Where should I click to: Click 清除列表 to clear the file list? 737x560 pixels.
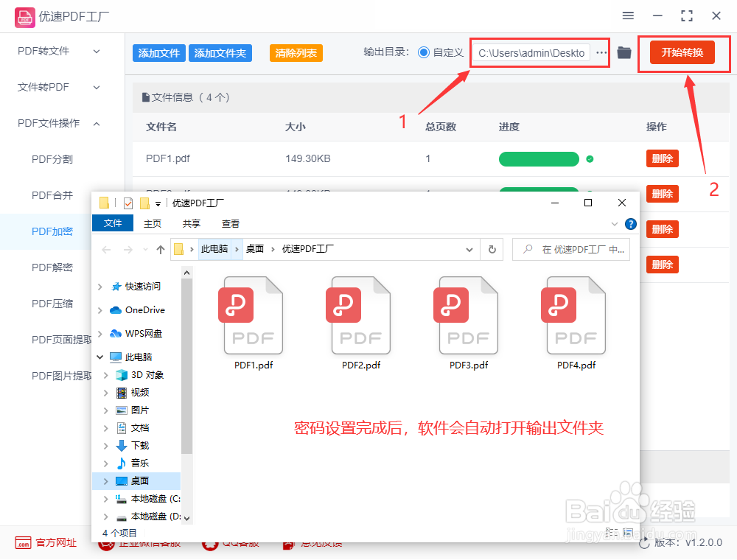[x=296, y=53]
